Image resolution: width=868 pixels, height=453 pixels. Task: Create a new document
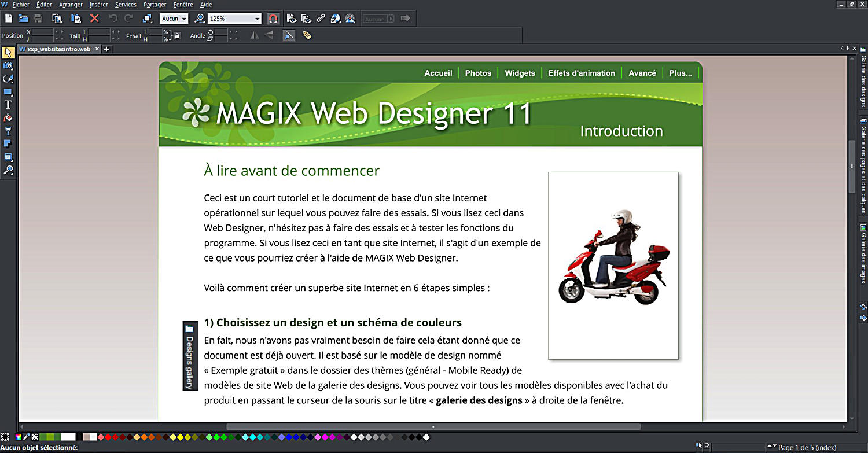(8, 19)
